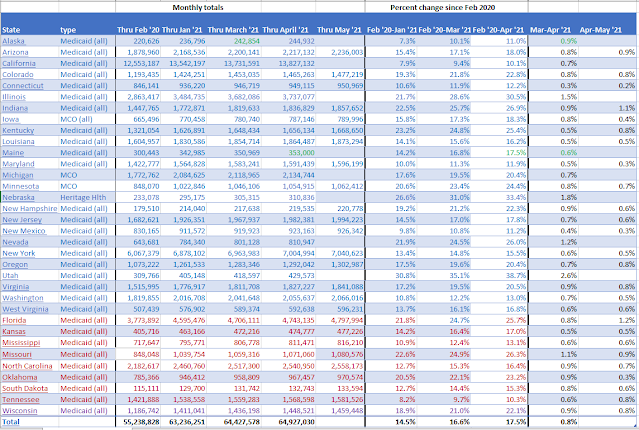Open the Tennessee state link
Image resolution: width=639 pixels, height=430 pixels.
point(21,400)
